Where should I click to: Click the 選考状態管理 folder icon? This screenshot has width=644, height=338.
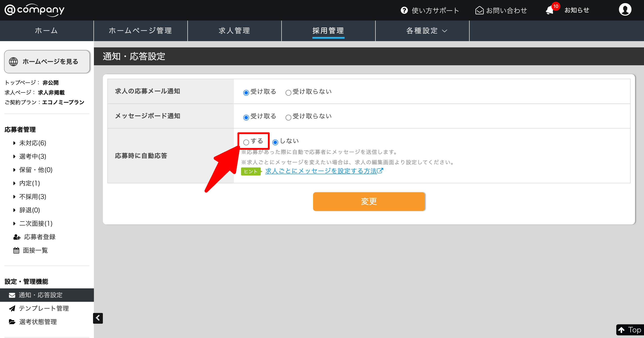[12, 322]
